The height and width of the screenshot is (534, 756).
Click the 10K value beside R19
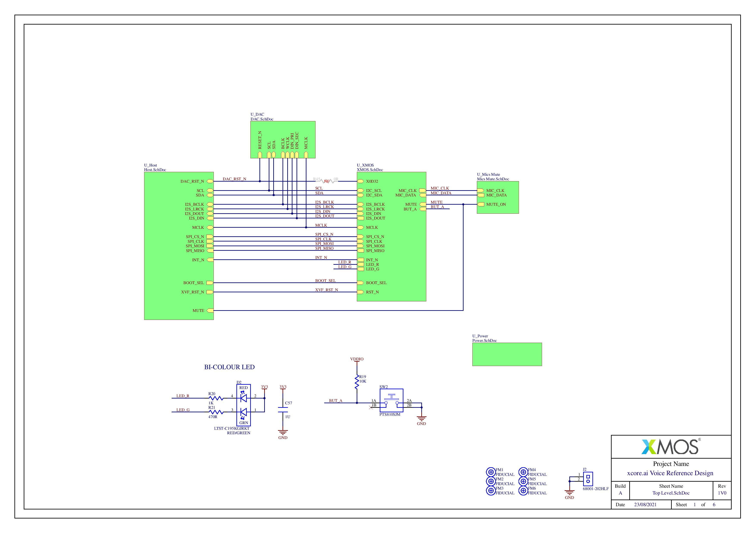pos(362,381)
